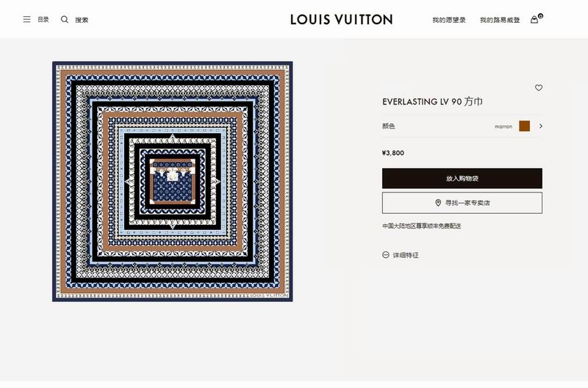Viewport: 588px width, 388px height.
Task: Select the 搜索 search text field
Action: (82, 20)
